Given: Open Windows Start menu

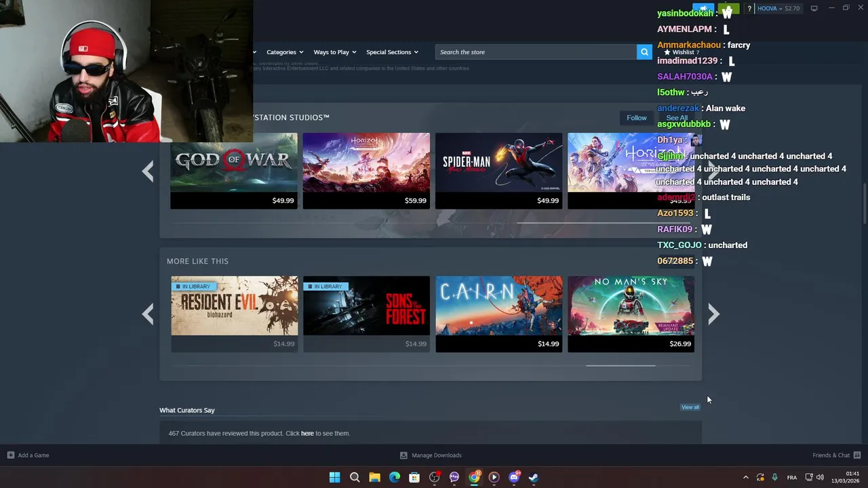Looking at the screenshot, I should tap(334, 477).
